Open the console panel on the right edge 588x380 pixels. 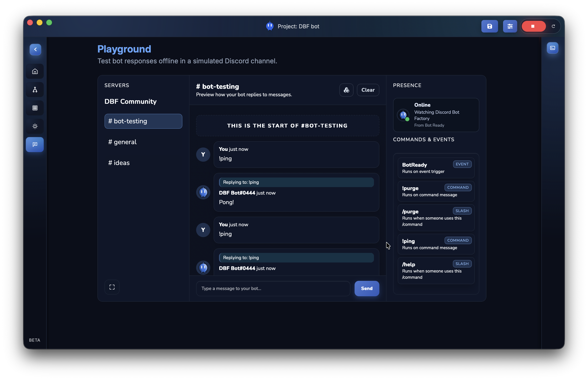click(553, 48)
